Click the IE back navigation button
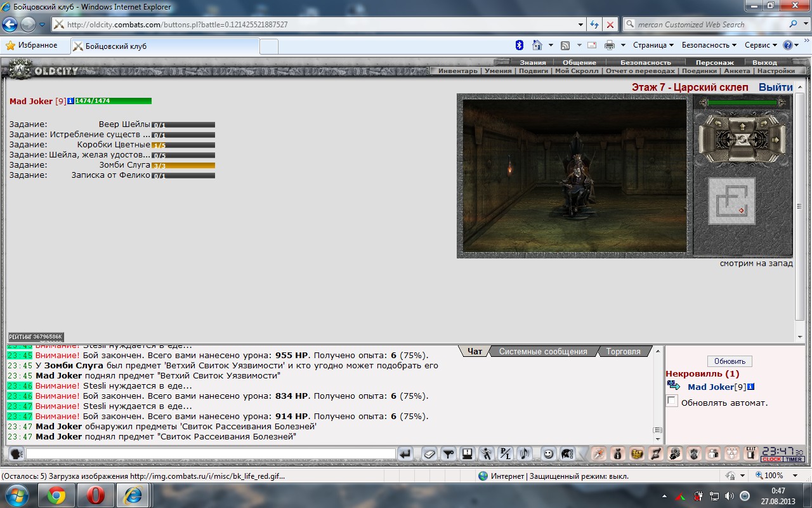812x508 pixels. (x=10, y=25)
